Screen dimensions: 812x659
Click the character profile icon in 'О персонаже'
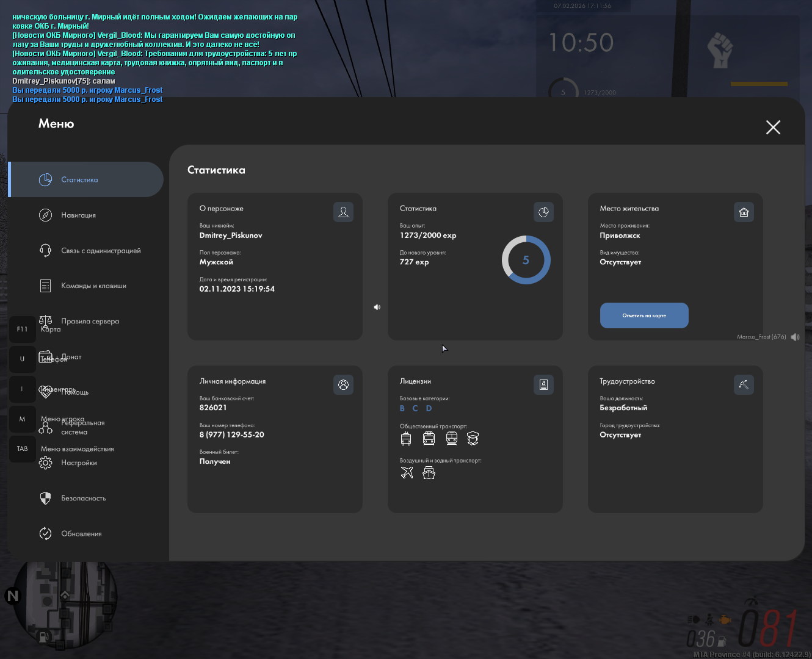point(343,212)
